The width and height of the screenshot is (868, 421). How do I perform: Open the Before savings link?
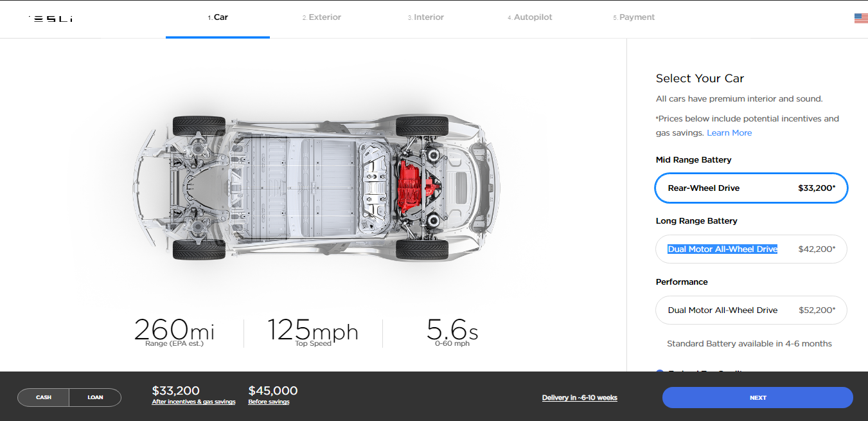pyautogui.click(x=269, y=402)
